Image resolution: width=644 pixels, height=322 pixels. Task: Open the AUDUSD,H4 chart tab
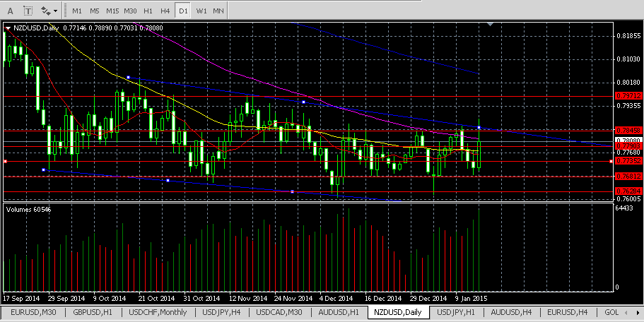tap(511, 312)
